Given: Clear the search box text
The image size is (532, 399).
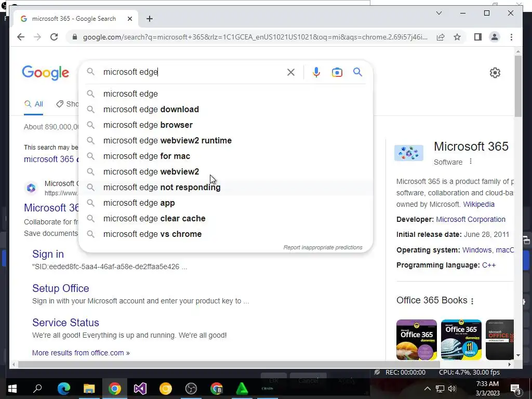Looking at the screenshot, I should (291, 72).
